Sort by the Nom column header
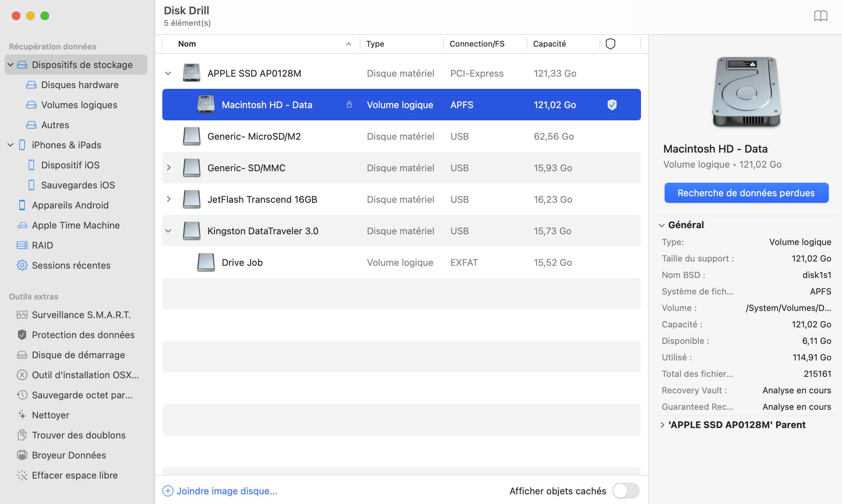 261,44
